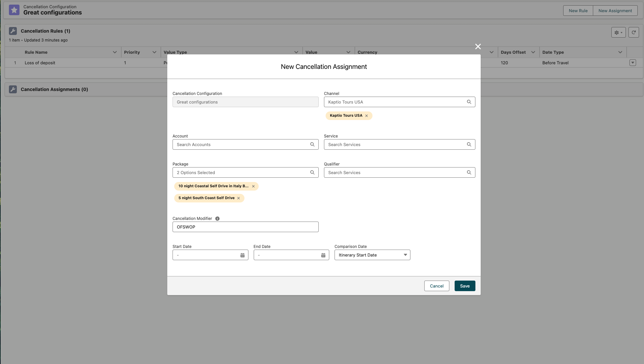This screenshot has height=364, width=644.
Task: Expand the Date Type column menu
Action: [620, 52]
